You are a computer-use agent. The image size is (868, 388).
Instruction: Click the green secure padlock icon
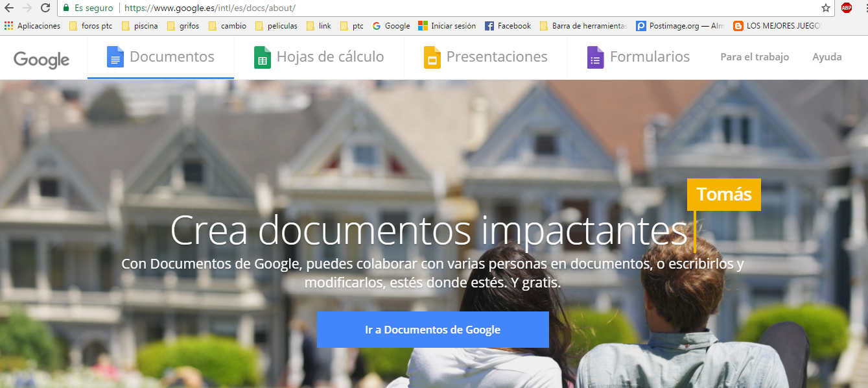(65, 8)
